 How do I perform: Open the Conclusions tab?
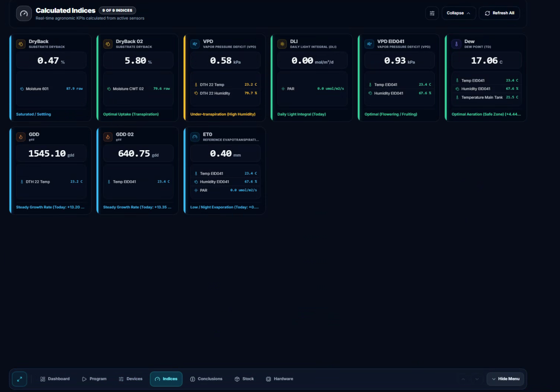click(x=206, y=379)
